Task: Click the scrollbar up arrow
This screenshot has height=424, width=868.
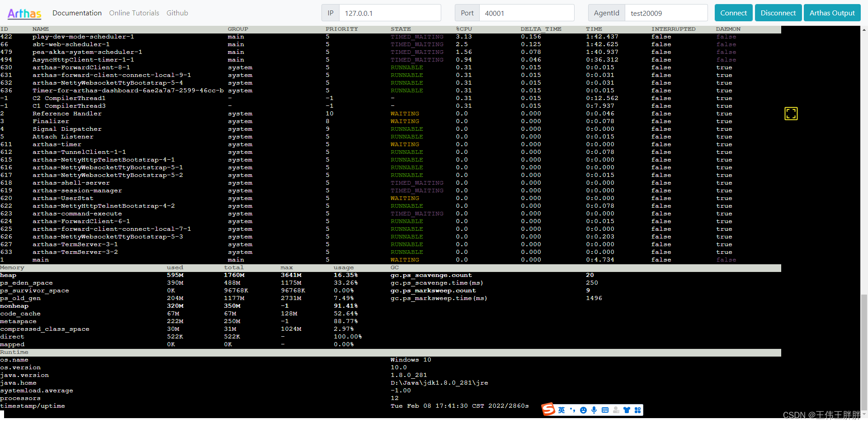Action: tap(864, 29)
